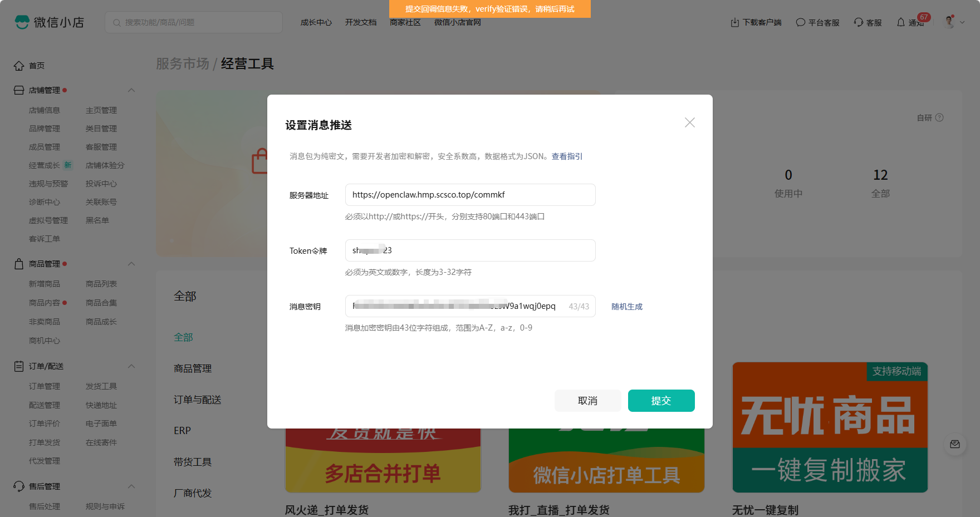Open 商品列表 in sidebar
This screenshot has width=980, height=517.
pos(101,284)
